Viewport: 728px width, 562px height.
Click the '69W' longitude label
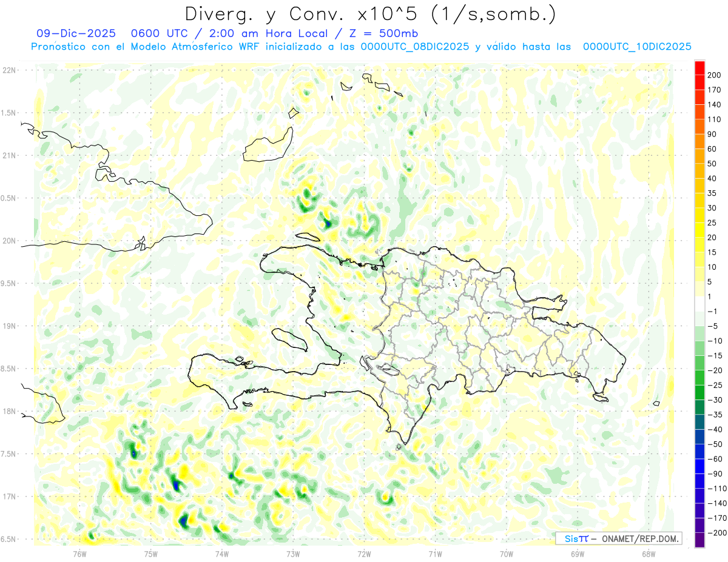coord(578,554)
